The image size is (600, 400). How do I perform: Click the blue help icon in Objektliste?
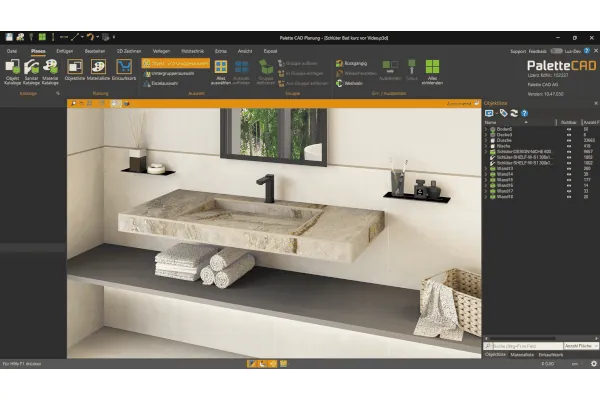click(x=525, y=113)
